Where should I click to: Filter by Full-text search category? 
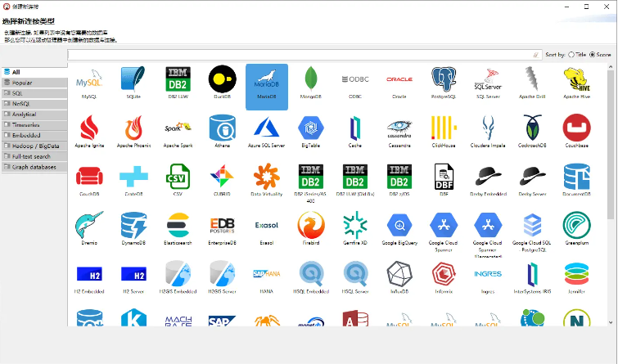pyautogui.click(x=34, y=156)
